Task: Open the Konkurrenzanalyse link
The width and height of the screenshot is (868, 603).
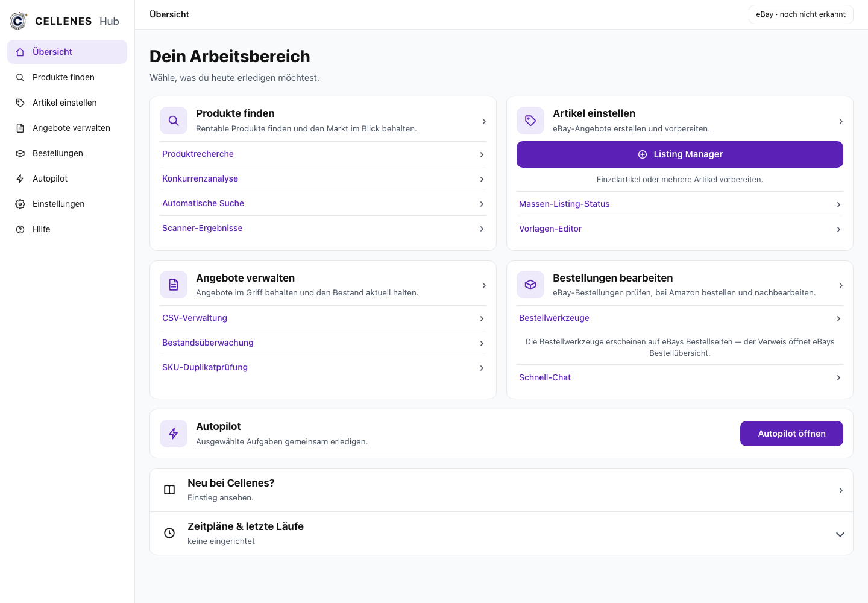Action: (x=323, y=178)
